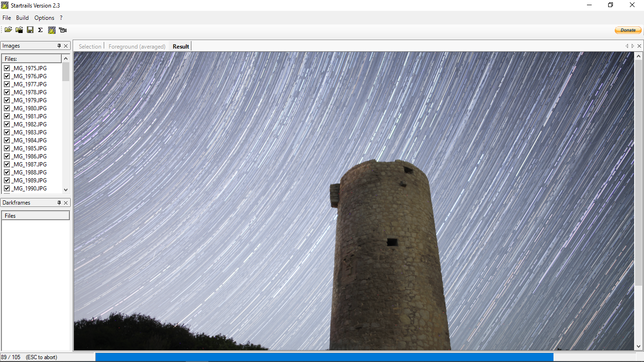Toggle the _MG_1981.JPG checkbox
This screenshot has width=644, height=362.
7,116
